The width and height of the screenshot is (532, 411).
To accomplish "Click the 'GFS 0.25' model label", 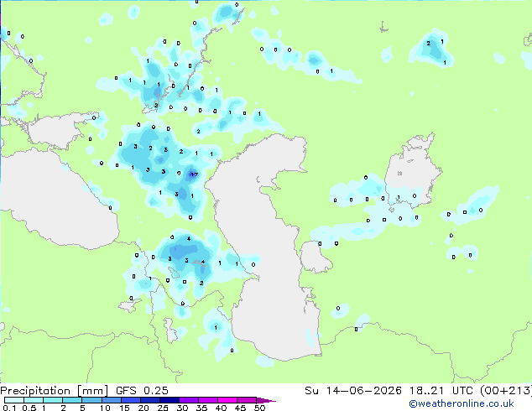I will 142,391.
